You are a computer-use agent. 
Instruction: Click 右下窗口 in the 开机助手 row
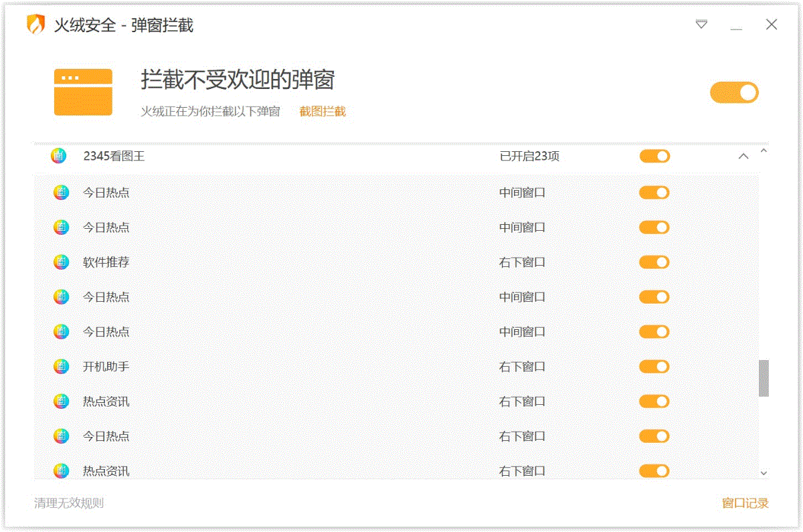coord(523,367)
